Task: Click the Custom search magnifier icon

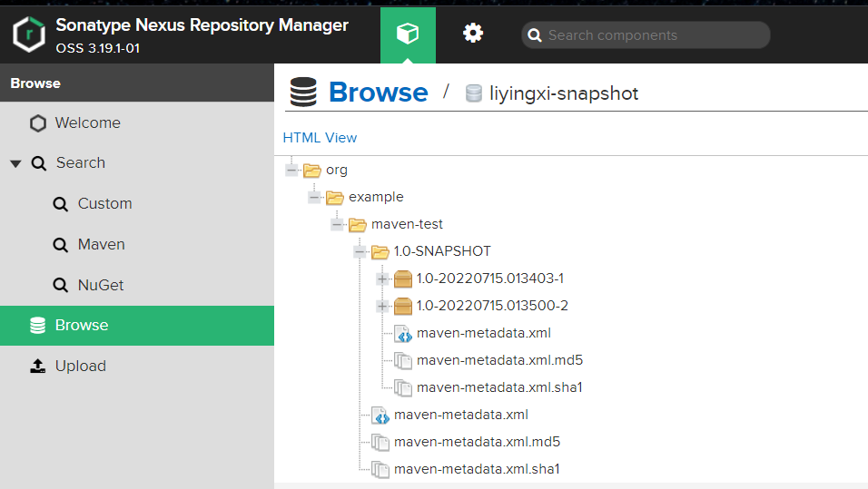Action: (x=60, y=204)
